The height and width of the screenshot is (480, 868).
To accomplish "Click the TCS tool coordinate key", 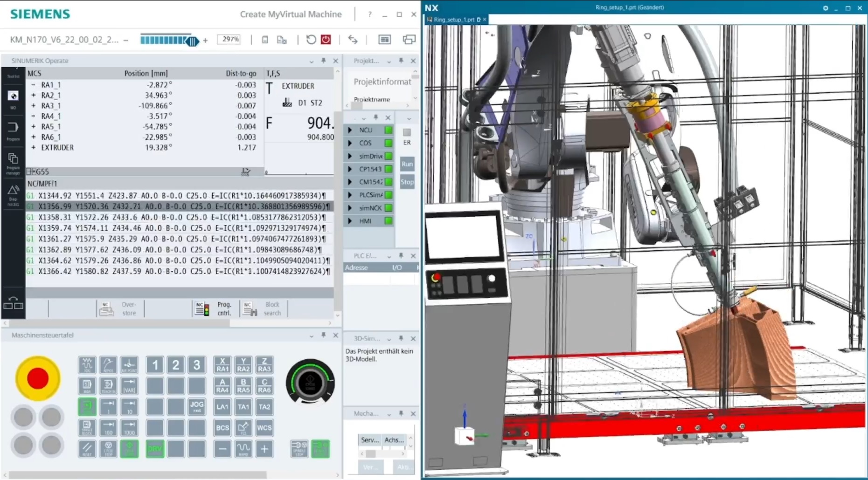I will click(x=243, y=427).
